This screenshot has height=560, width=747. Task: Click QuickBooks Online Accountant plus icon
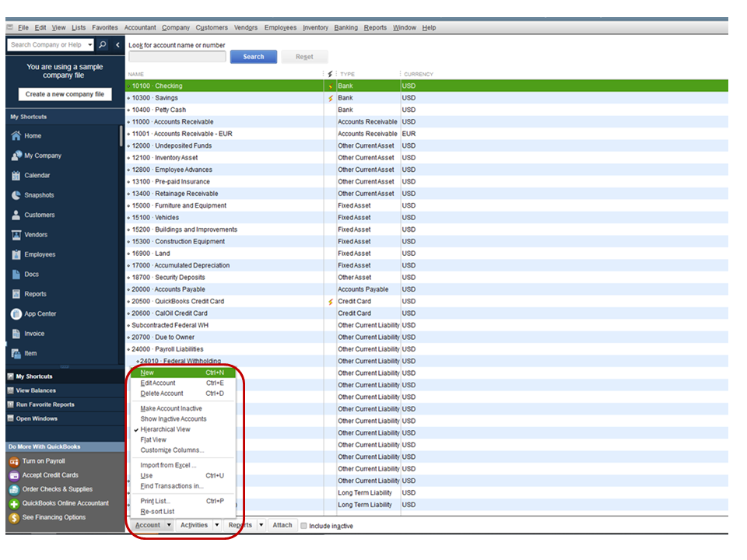coord(14,503)
